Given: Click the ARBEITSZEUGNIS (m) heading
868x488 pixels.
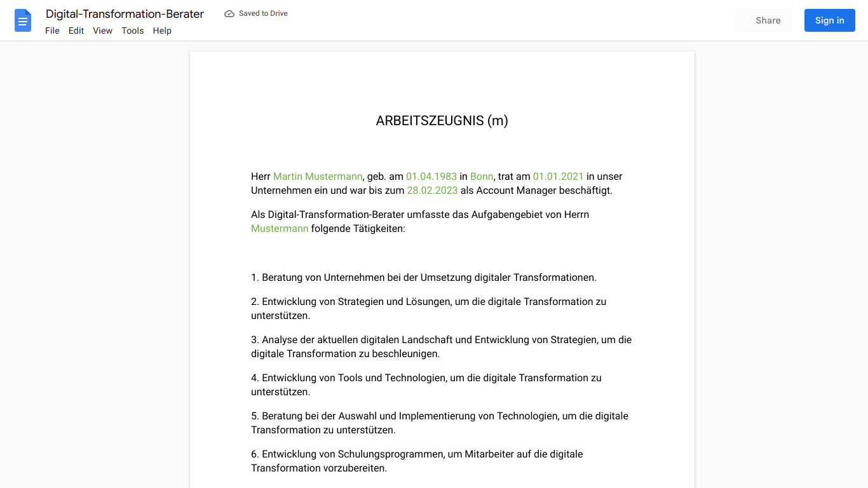Looking at the screenshot, I should coord(442,121).
